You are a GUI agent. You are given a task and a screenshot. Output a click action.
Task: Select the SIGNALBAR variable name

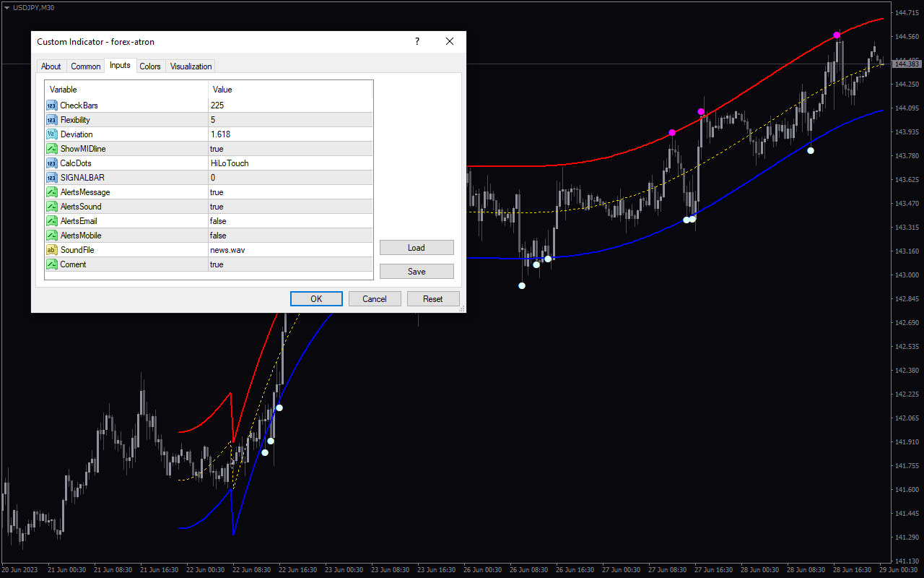pyautogui.click(x=82, y=178)
